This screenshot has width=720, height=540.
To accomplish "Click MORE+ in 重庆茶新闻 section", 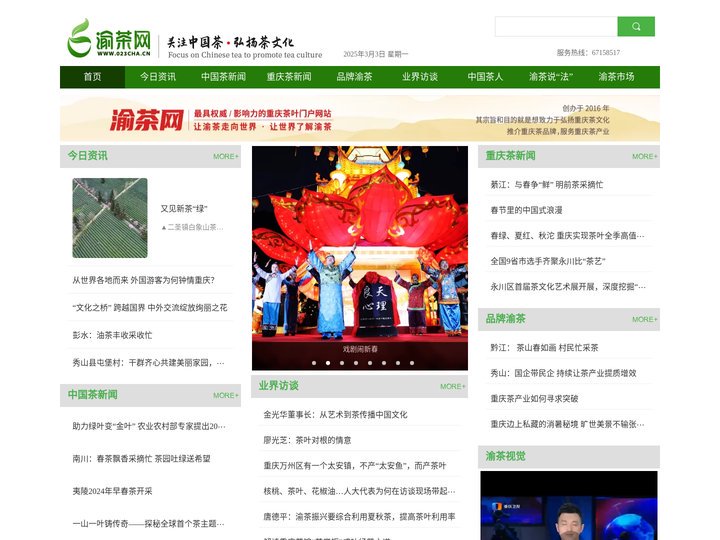I will click(645, 157).
